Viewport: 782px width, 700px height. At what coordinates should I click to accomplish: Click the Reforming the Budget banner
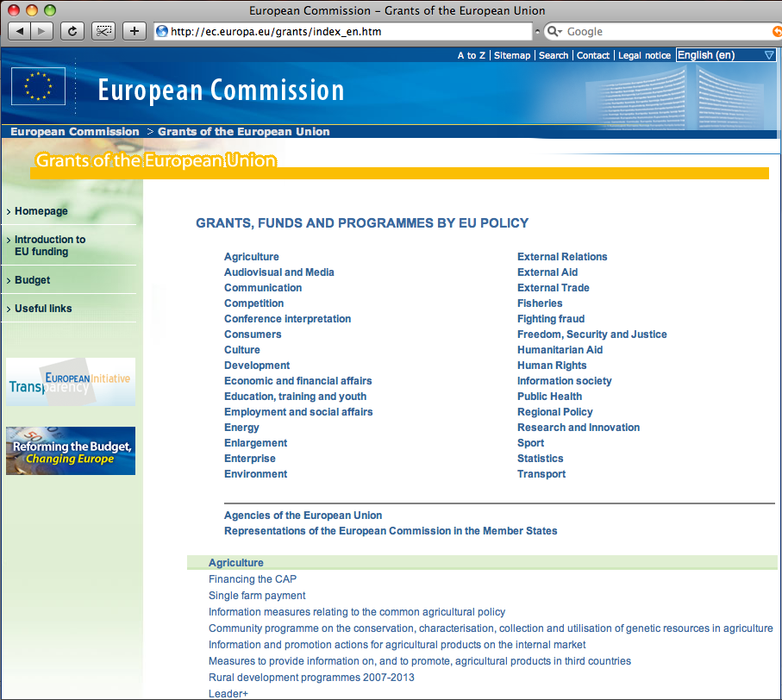(x=70, y=450)
